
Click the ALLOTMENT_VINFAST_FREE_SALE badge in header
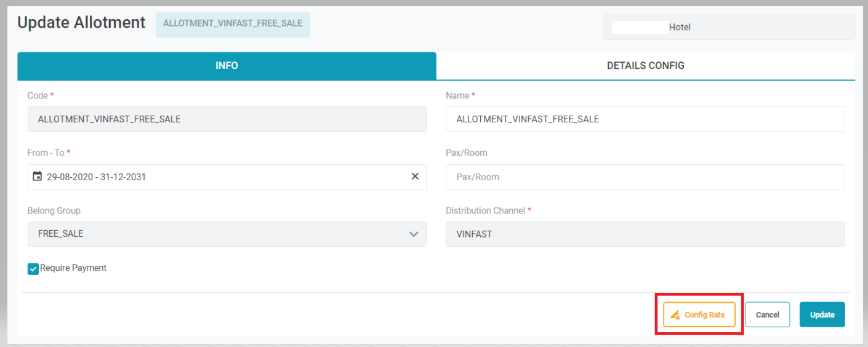233,24
